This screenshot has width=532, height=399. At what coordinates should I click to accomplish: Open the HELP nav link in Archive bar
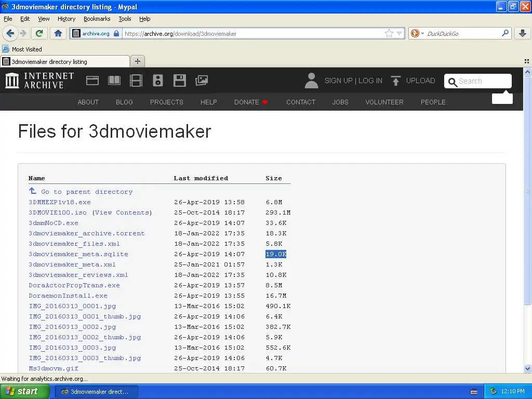click(x=209, y=102)
